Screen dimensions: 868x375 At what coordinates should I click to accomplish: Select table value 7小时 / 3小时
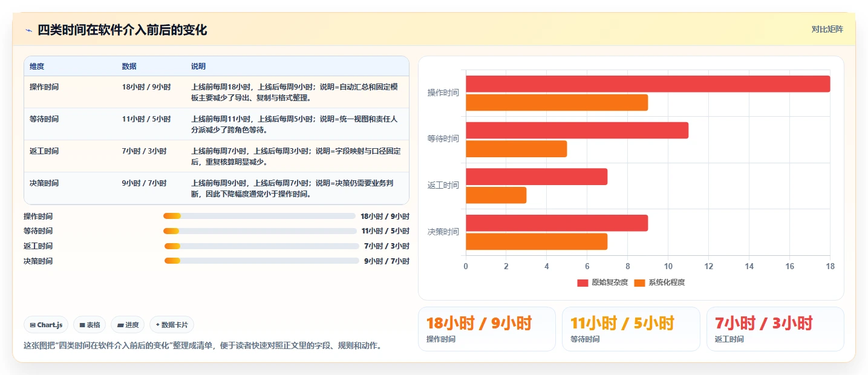144,151
